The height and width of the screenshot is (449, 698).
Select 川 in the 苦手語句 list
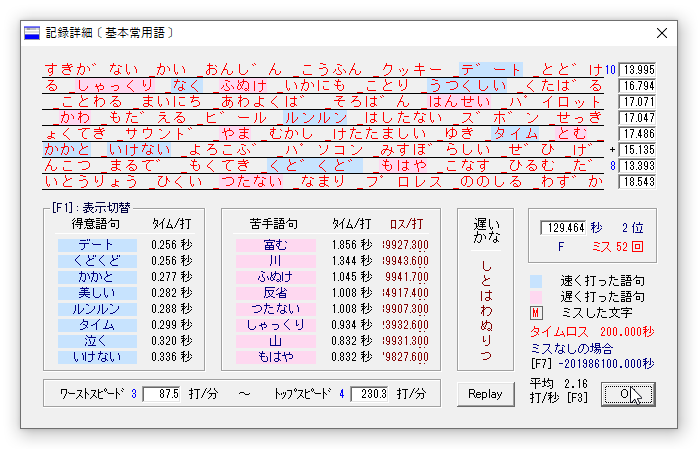(276, 261)
